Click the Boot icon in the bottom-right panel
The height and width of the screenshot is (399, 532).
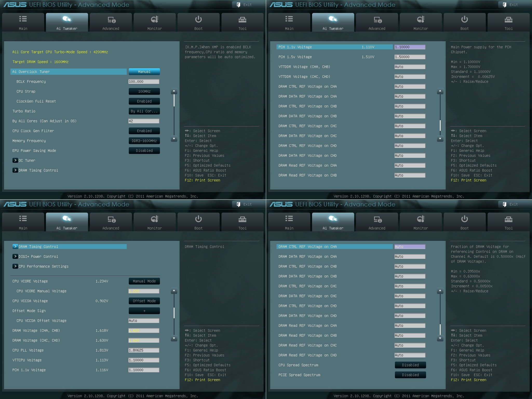[x=464, y=219]
